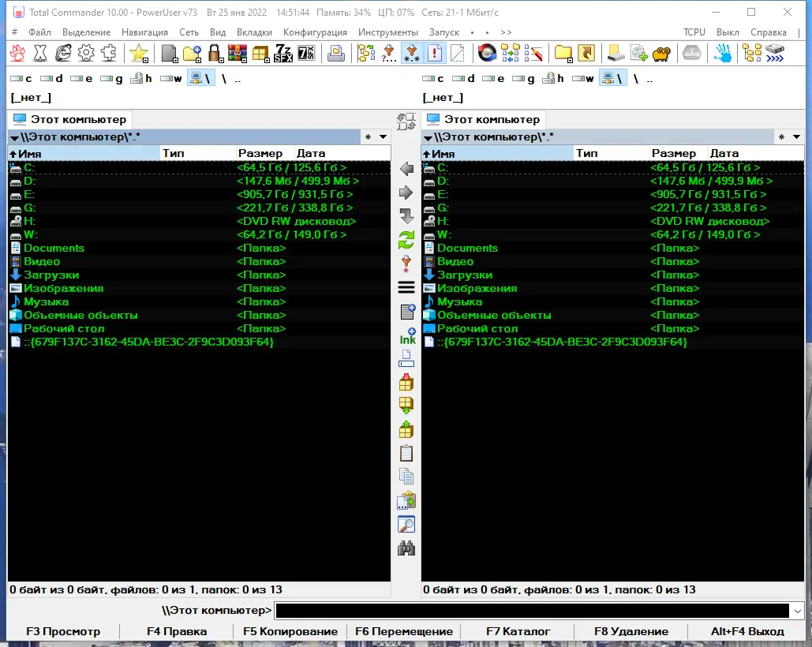Click the clipboard paste icon in middle bar
Viewport: 812px width, 647px height.
(x=406, y=453)
